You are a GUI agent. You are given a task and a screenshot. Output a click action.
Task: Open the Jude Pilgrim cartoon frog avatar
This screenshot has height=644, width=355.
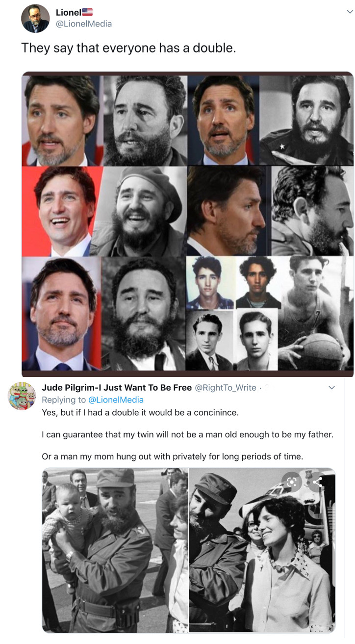(x=22, y=396)
